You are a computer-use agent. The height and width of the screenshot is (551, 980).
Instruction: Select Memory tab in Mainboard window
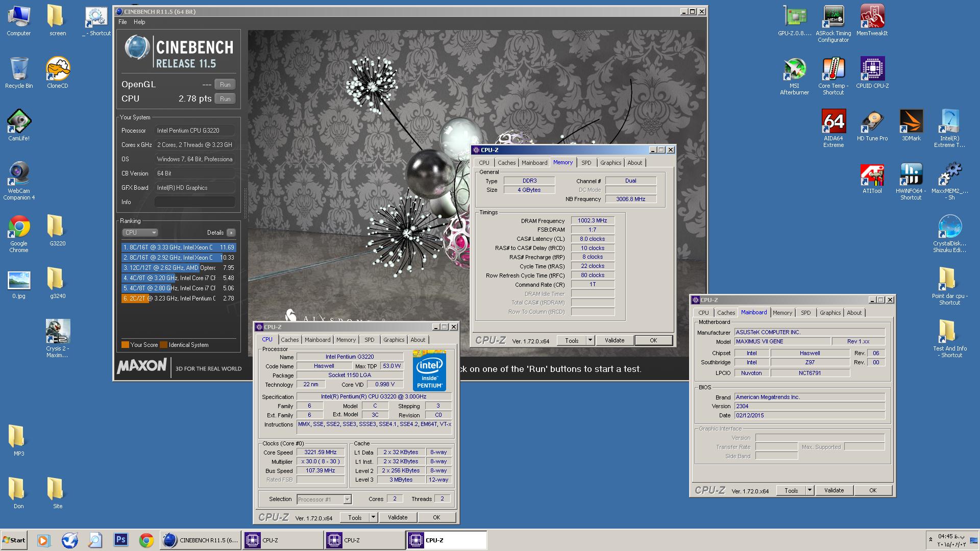coord(782,313)
